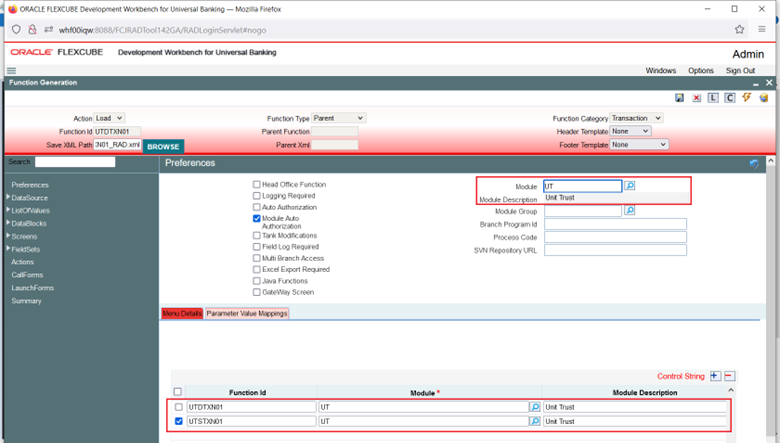Enable Logging Required checkbox

pyautogui.click(x=257, y=196)
